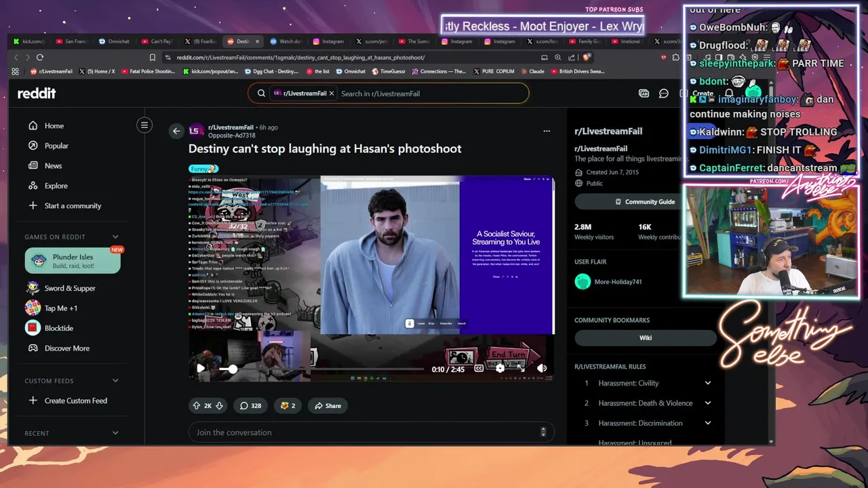Bookmark this page in address bar

tap(152, 58)
